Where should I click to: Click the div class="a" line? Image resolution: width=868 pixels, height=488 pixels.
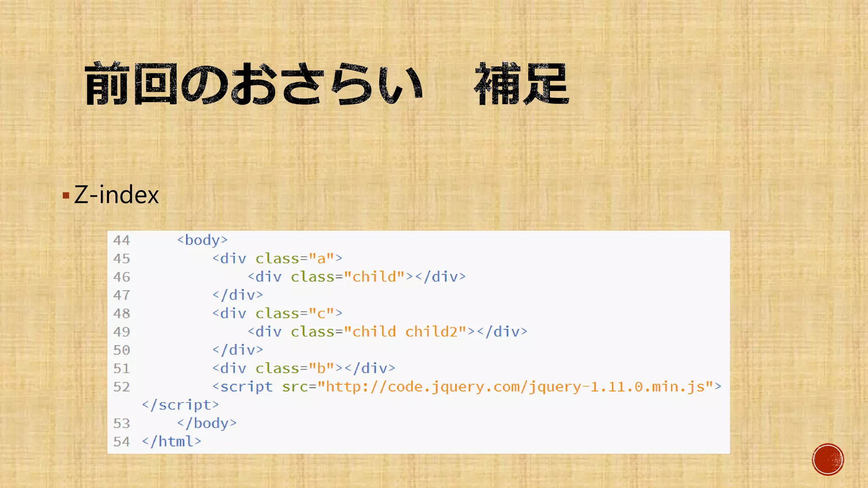[x=277, y=258]
